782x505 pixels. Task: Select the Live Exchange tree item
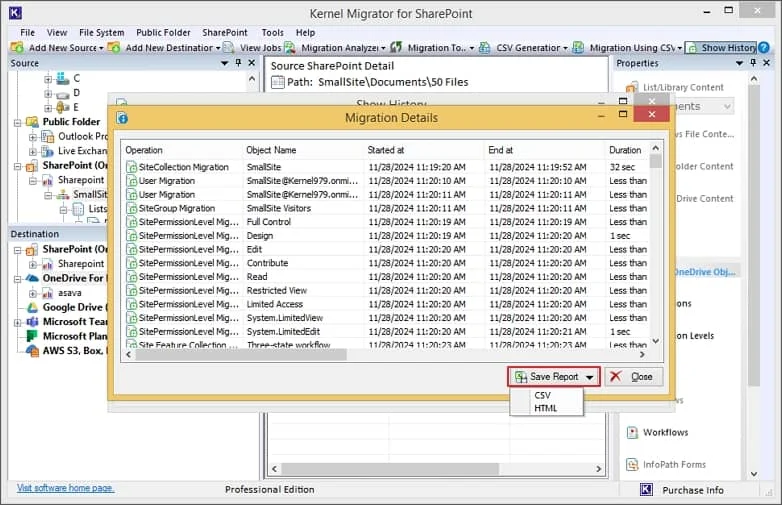point(82,151)
